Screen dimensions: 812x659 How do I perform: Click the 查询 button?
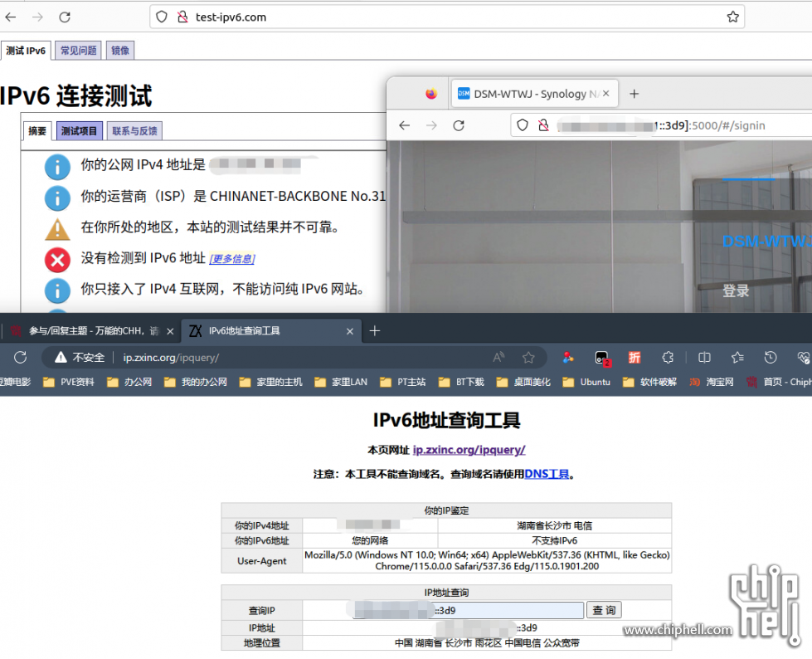(x=604, y=610)
